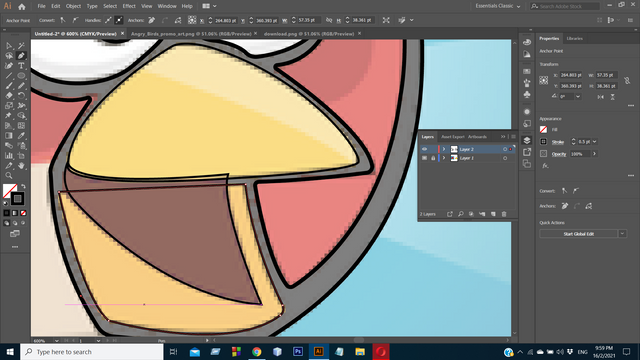The width and height of the screenshot is (640, 360).
Task: Select the Curvature tool
Action: 9,66
